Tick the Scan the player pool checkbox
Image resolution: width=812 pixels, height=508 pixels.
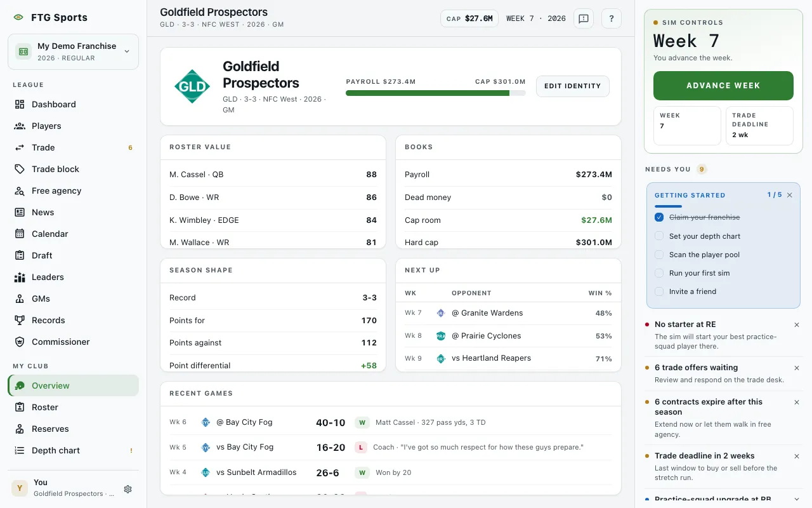659,255
